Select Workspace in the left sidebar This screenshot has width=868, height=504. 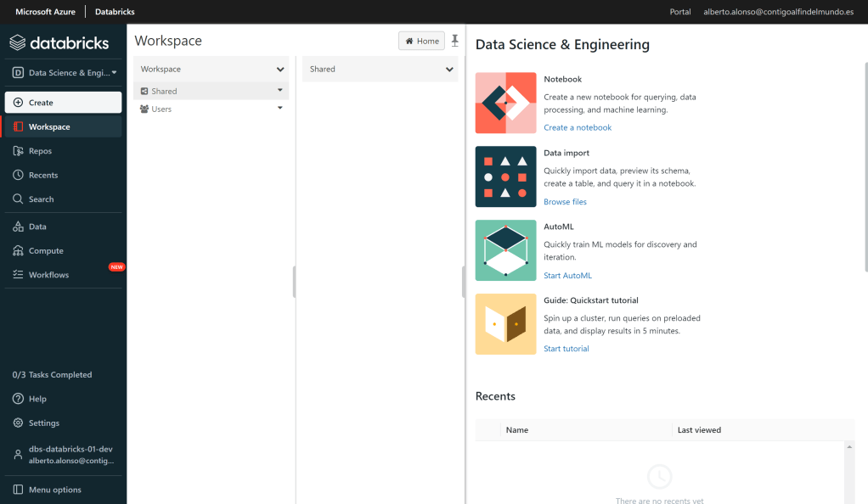point(49,126)
